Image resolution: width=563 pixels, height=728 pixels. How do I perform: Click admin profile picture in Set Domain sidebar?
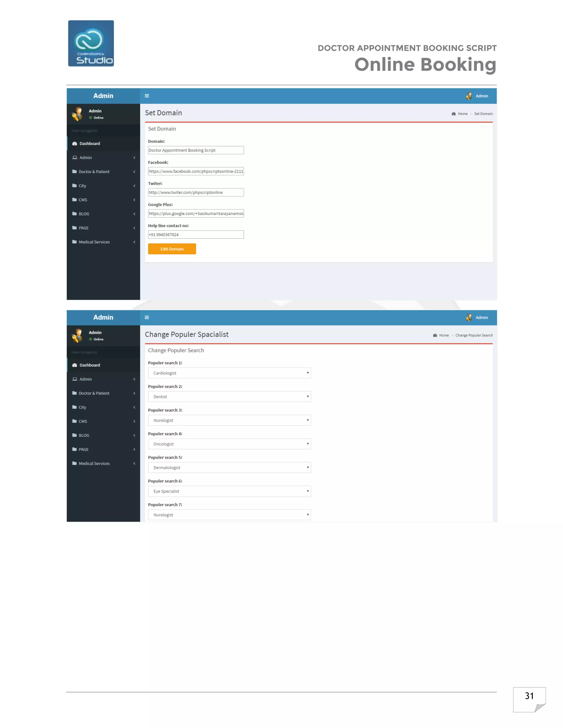[78, 114]
